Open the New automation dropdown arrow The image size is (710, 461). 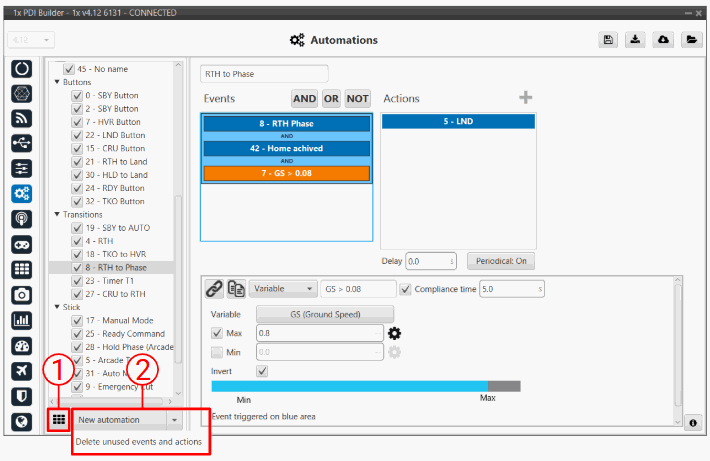coord(176,420)
